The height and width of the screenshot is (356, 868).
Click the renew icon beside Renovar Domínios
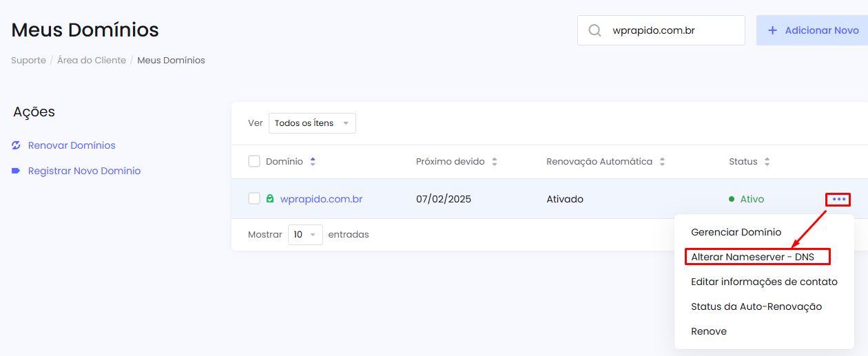coord(17,145)
